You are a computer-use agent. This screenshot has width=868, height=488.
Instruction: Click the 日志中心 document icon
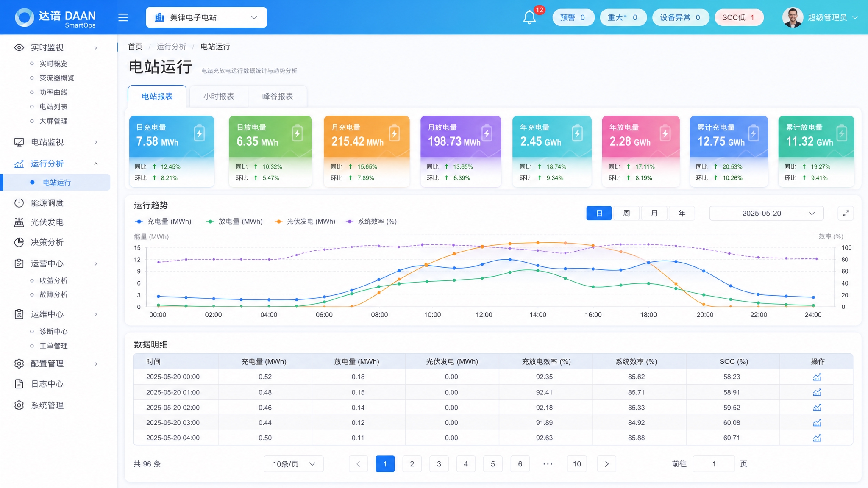[19, 384]
